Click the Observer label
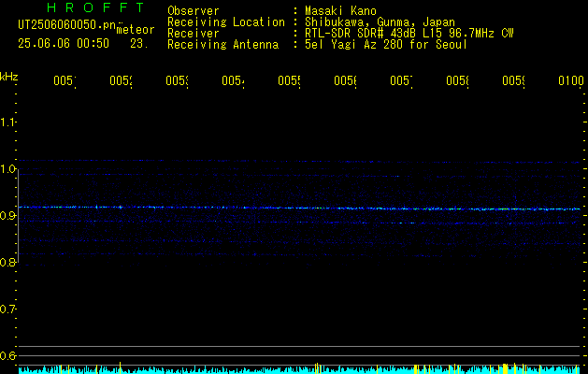The image size is (588, 374). pos(194,11)
